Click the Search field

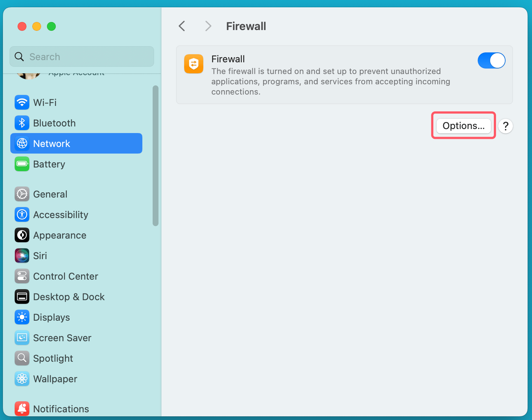(x=81, y=56)
